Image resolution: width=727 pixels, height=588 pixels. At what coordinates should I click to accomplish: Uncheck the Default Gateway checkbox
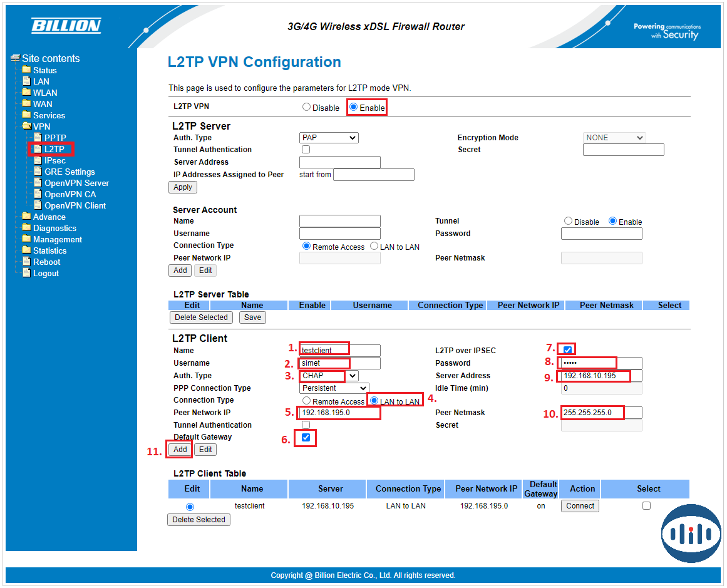pos(306,438)
